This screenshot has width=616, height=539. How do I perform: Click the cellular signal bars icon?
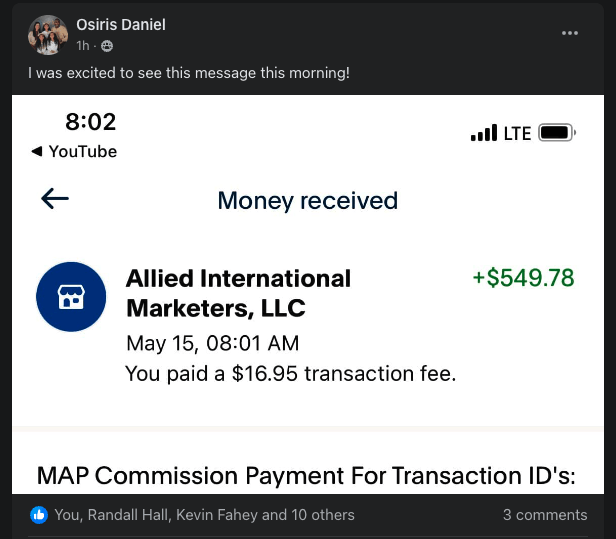pos(484,133)
